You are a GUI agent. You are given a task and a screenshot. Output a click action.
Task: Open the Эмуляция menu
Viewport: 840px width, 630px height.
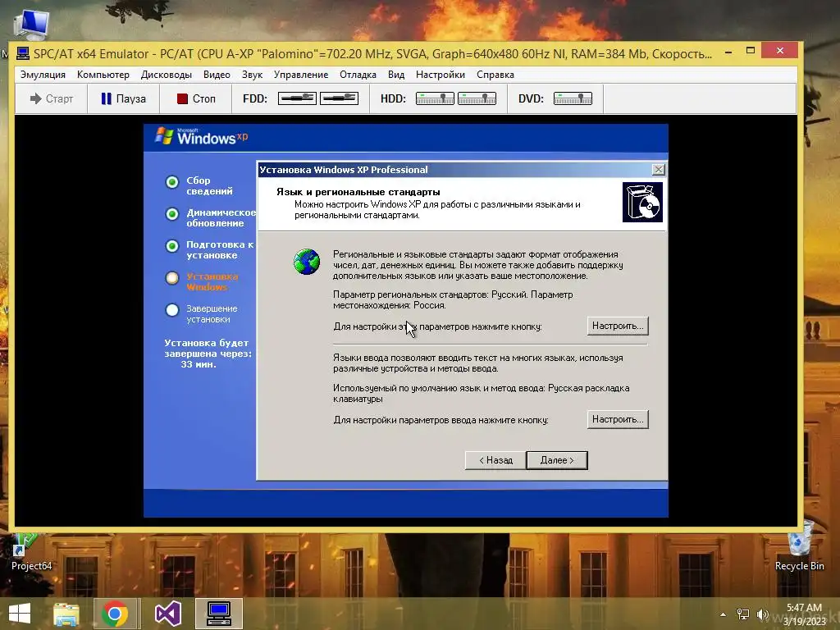[43, 75]
